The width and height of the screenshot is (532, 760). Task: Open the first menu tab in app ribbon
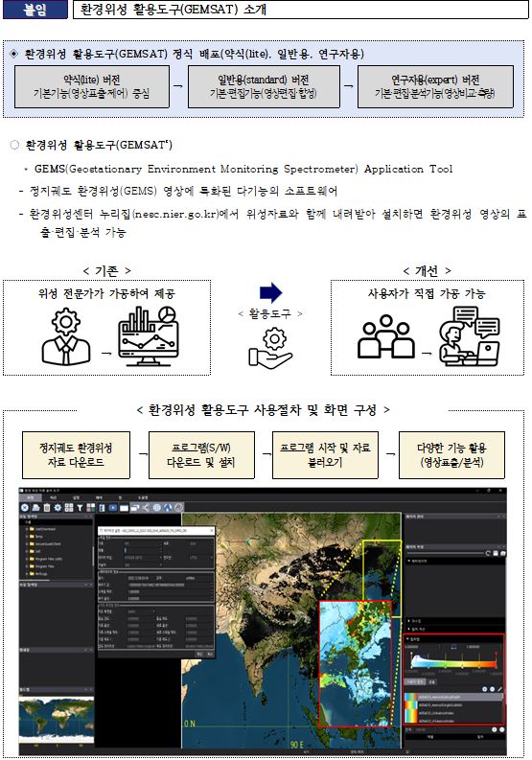(x=30, y=497)
